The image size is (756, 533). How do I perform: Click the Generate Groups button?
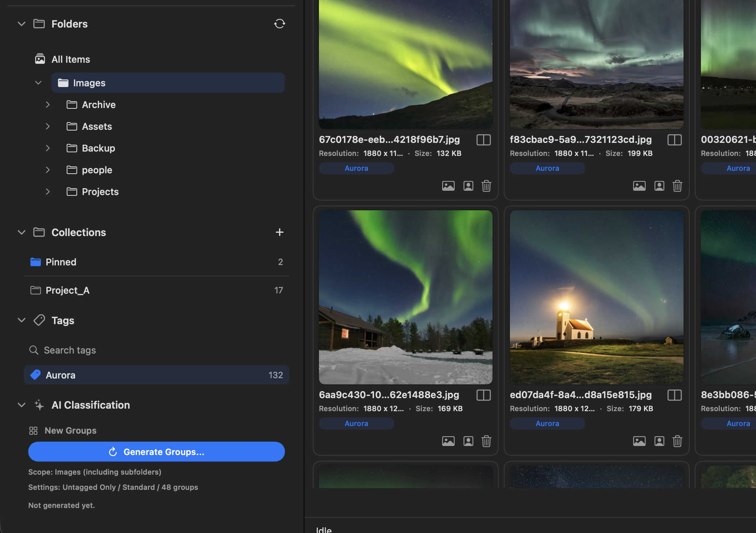click(157, 452)
